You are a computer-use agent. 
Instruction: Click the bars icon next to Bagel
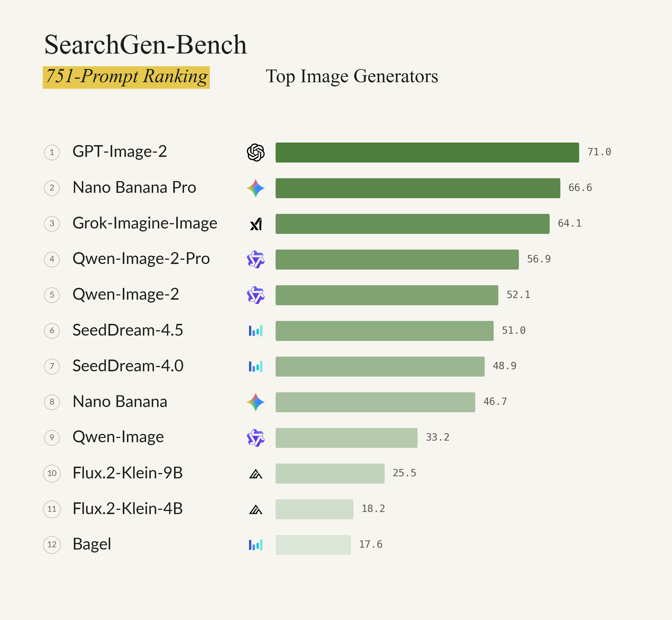(255, 545)
